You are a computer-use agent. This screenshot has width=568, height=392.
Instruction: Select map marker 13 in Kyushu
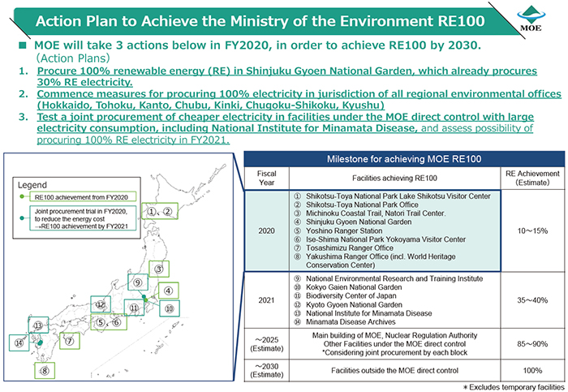[x=38, y=325]
